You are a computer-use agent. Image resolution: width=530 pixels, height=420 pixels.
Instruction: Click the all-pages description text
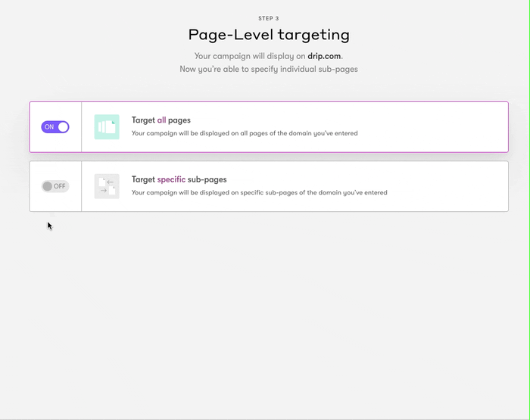(x=245, y=133)
